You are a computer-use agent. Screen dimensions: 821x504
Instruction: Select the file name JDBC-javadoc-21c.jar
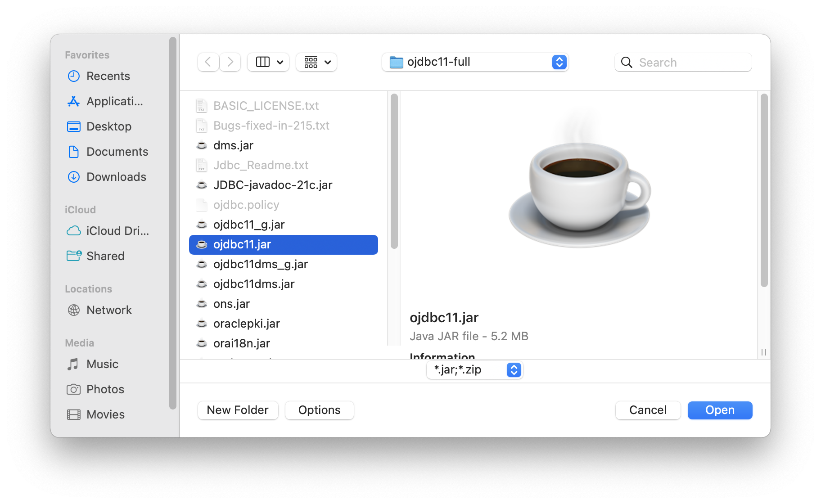tap(273, 185)
